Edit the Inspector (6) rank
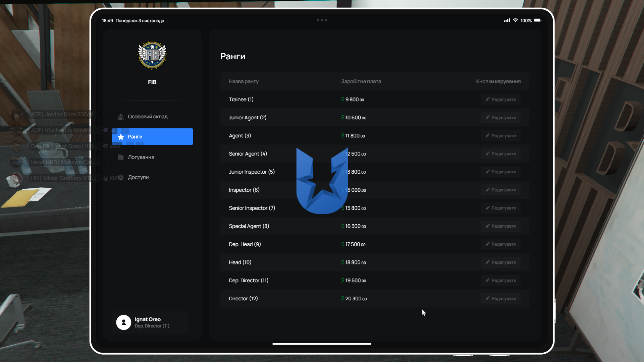Viewport: 644px width, 362px height. click(x=501, y=190)
